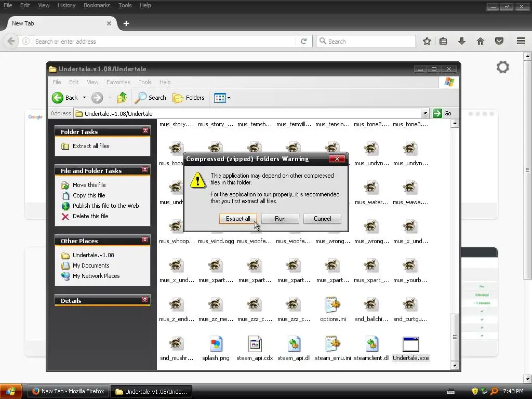This screenshot has height=399, width=532.
Task: Click the Forward arrow in Explorer toolbar
Action: pyautogui.click(x=97, y=98)
